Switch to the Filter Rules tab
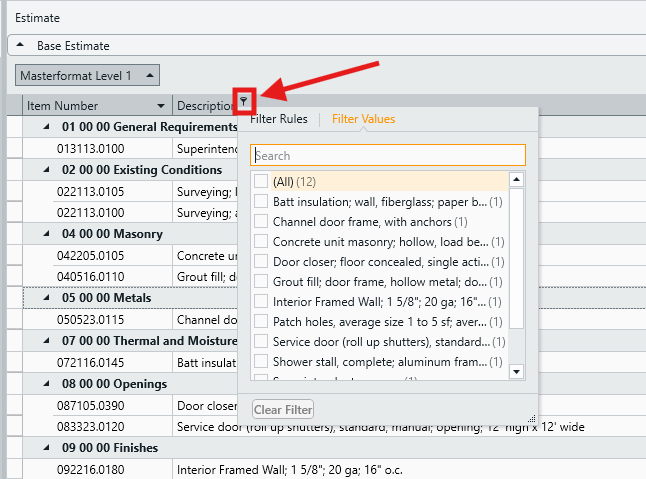646x479 pixels. pos(279,119)
